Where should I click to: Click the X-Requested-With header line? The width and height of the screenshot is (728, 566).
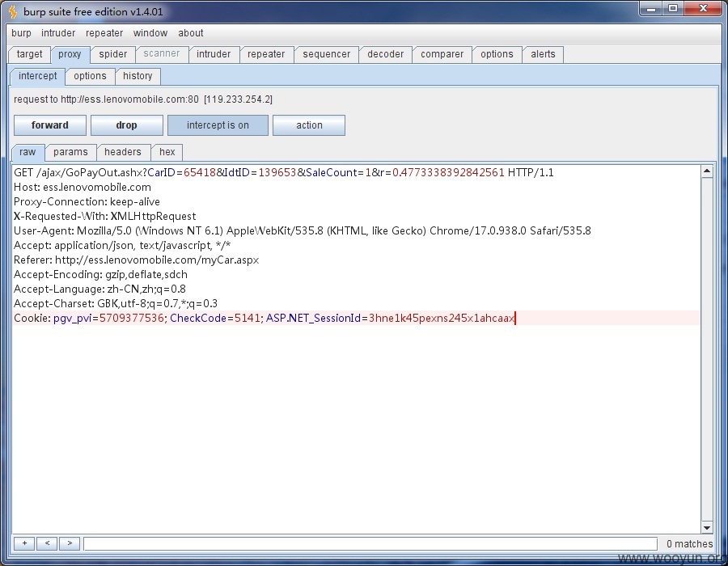pyautogui.click(x=105, y=216)
